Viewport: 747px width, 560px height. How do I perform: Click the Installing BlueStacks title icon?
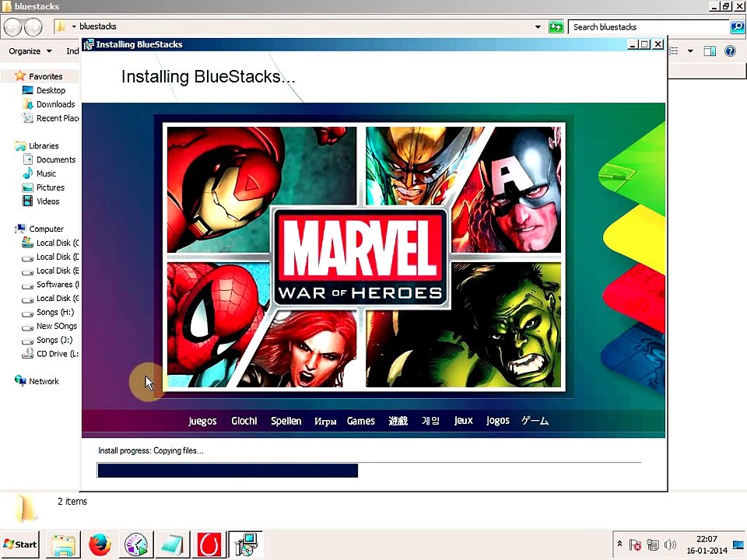click(88, 45)
